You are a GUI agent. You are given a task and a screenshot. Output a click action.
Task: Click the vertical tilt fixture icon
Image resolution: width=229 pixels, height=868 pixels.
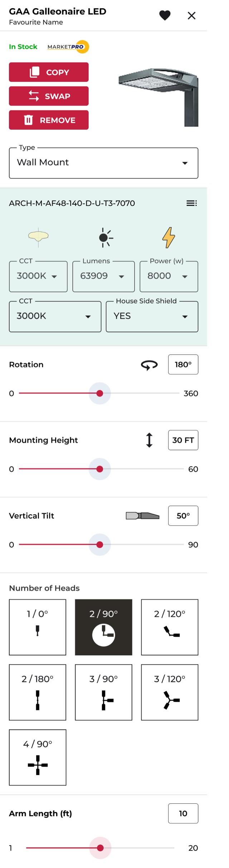pyautogui.click(x=142, y=516)
